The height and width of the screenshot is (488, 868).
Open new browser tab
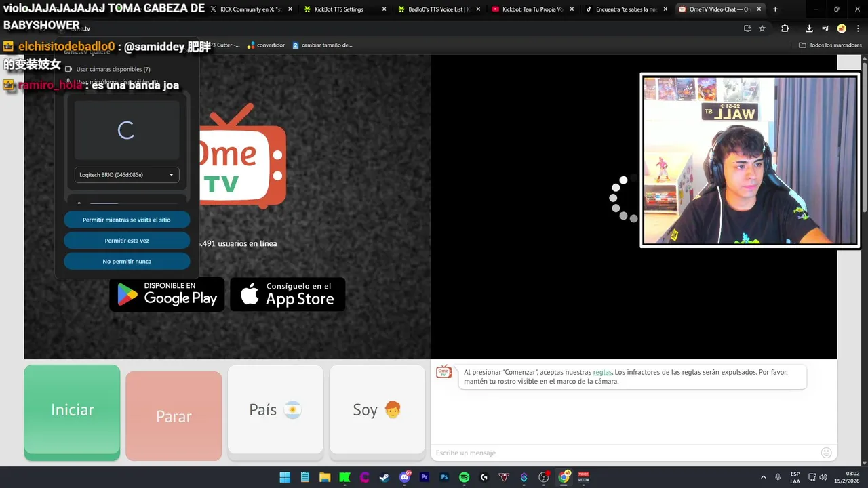pyautogui.click(x=775, y=9)
